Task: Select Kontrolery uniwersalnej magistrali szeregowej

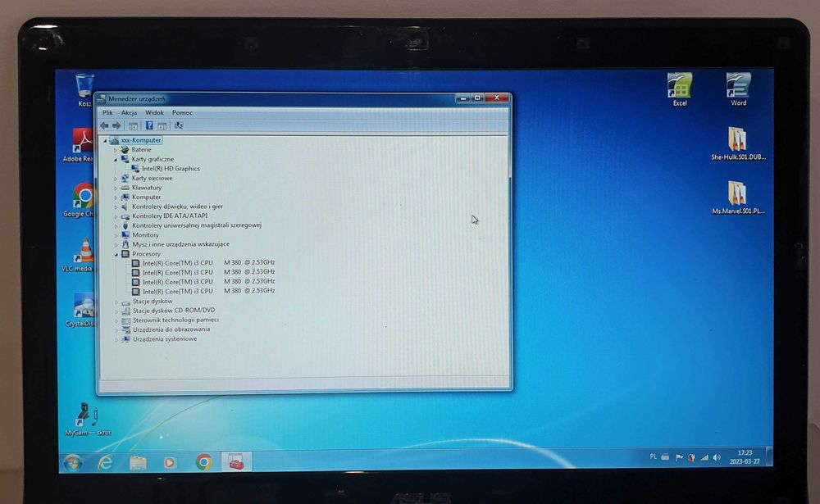Action: click(x=197, y=225)
